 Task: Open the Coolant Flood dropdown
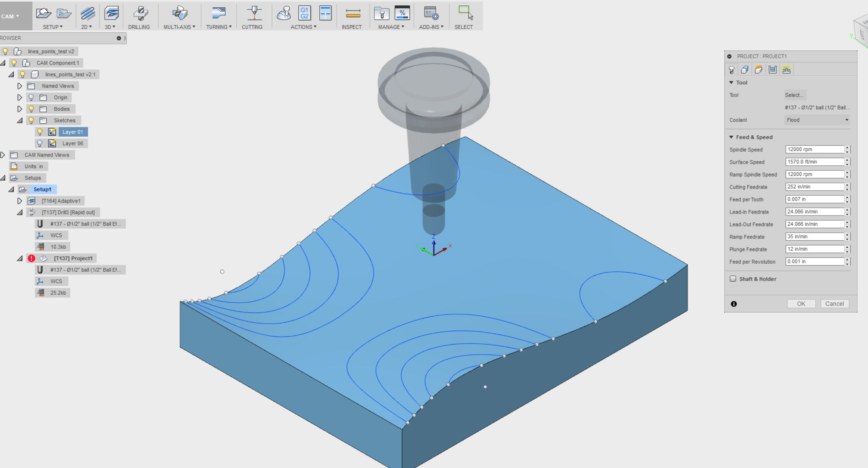(817, 120)
